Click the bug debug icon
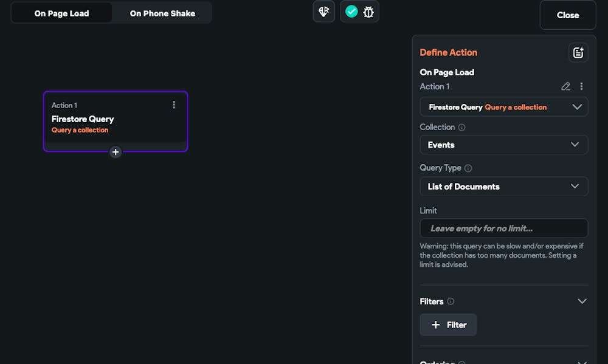This screenshot has width=608, height=364. (x=368, y=12)
